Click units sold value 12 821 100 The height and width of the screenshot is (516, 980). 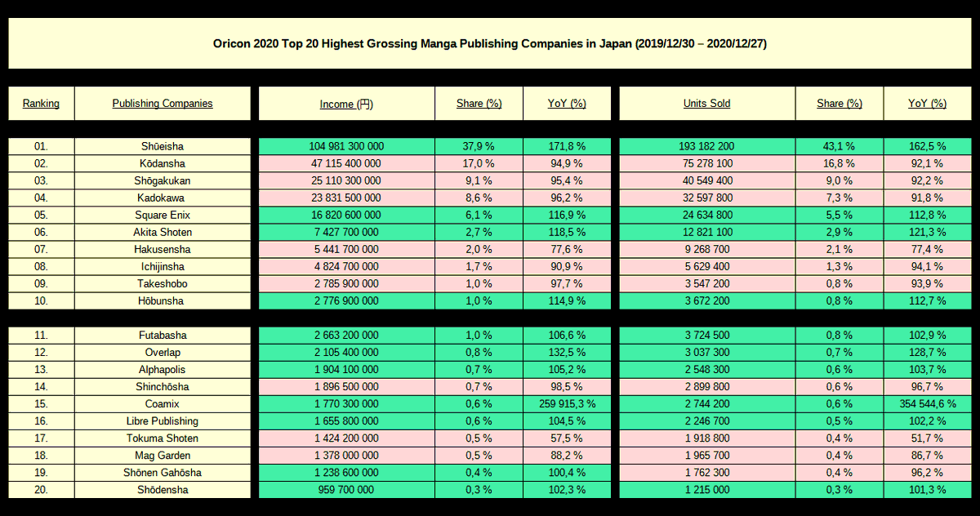pos(707,232)
